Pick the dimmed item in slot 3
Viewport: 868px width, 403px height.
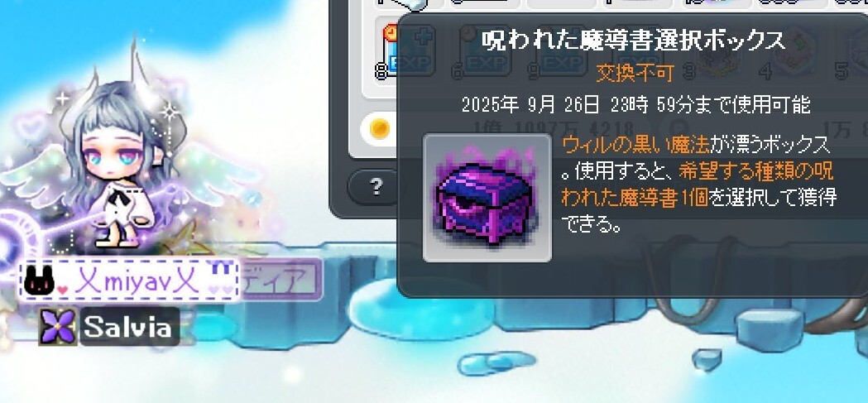(712, 53)
